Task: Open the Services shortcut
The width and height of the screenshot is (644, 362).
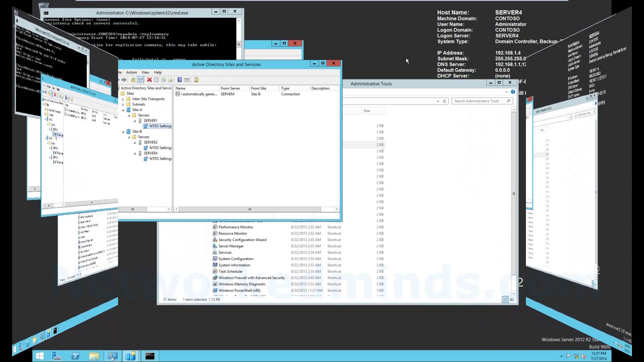Action: [225, 253]
